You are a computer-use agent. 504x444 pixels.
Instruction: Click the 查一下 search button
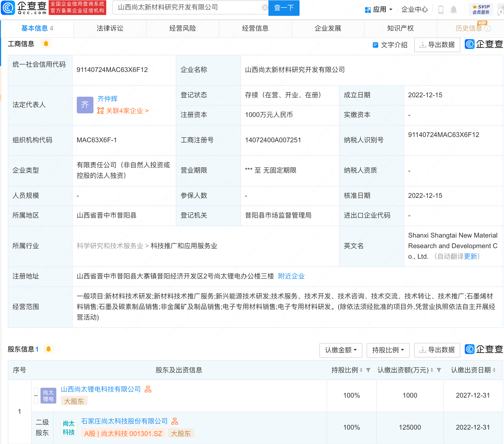283,8
